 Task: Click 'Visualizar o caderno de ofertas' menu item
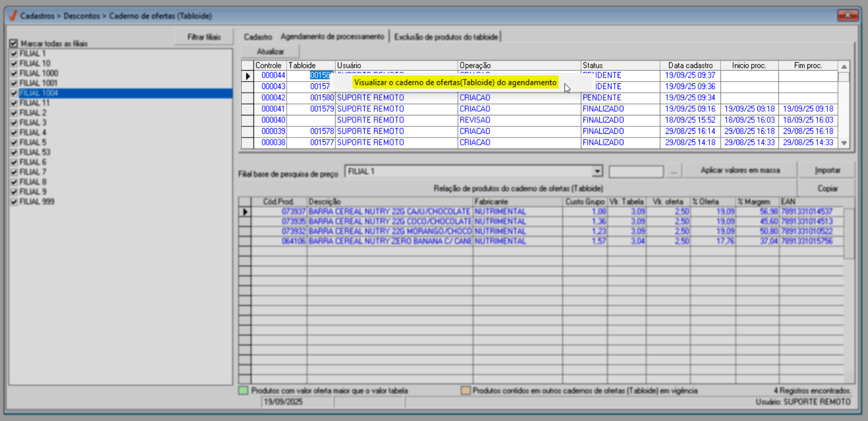click(x=455, y=83)
